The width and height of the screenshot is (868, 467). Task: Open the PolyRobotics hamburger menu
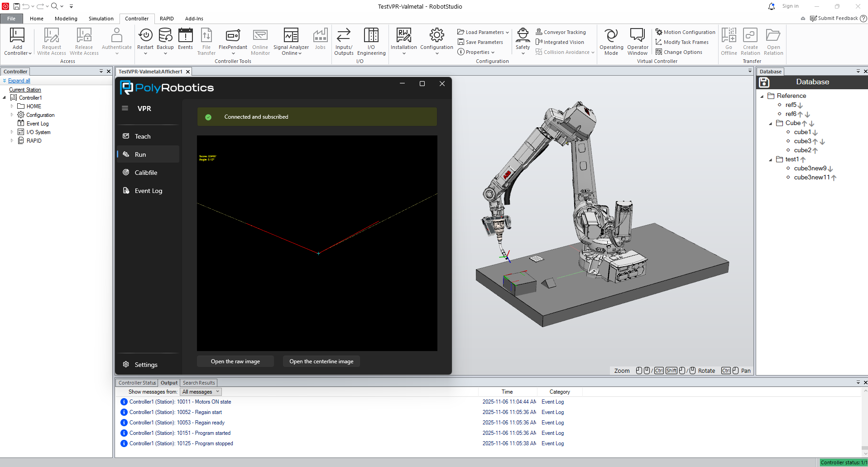click(125, 108)
